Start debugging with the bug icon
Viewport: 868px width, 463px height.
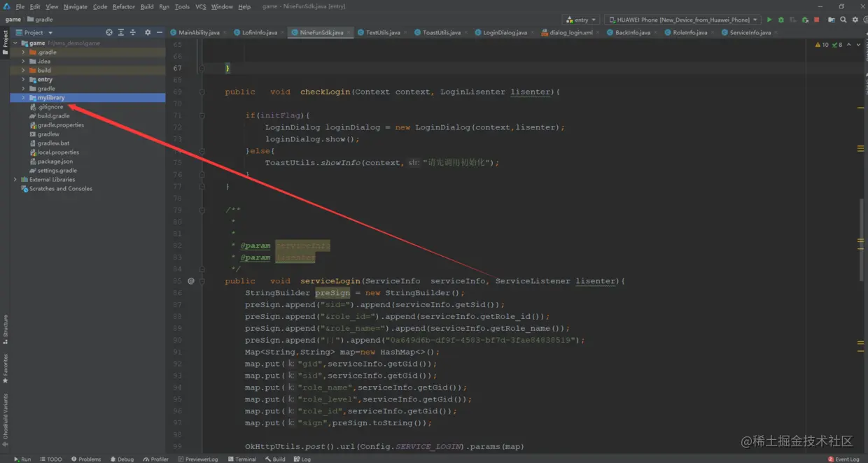[x=781, y=20]
